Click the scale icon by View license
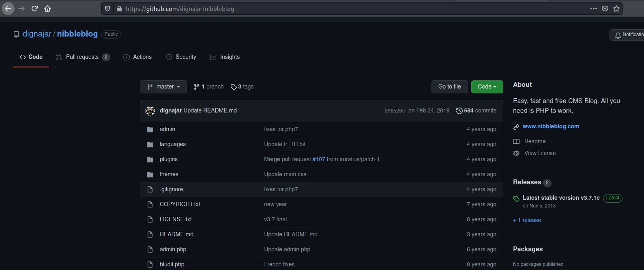 pos(516,153)
